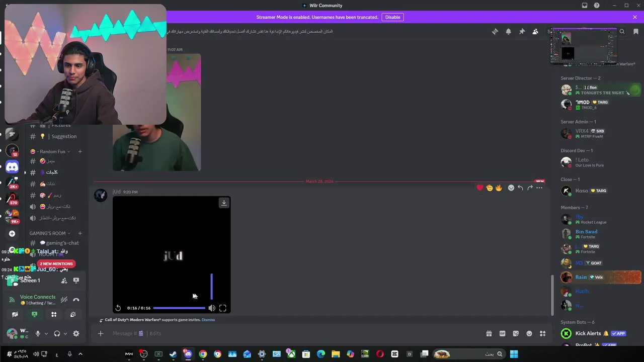The width and height of the screenshot is (644, 362).
Task: Forward jUd's message
Action: 530,188
